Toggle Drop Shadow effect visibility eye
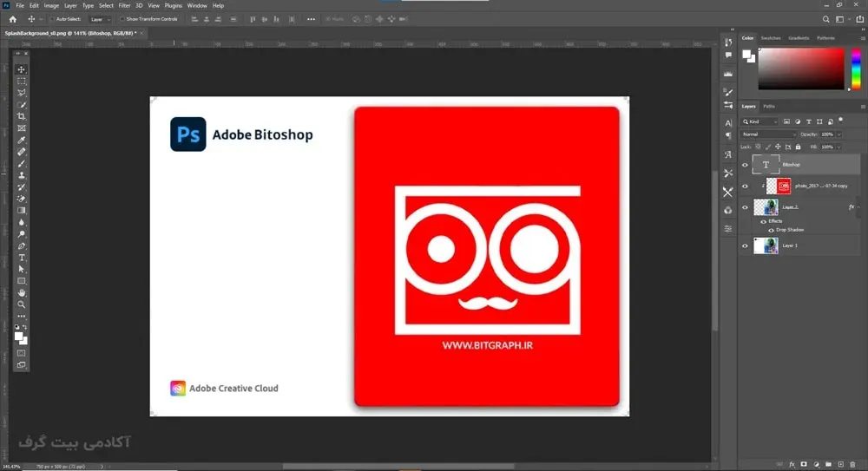 (771, 230)
